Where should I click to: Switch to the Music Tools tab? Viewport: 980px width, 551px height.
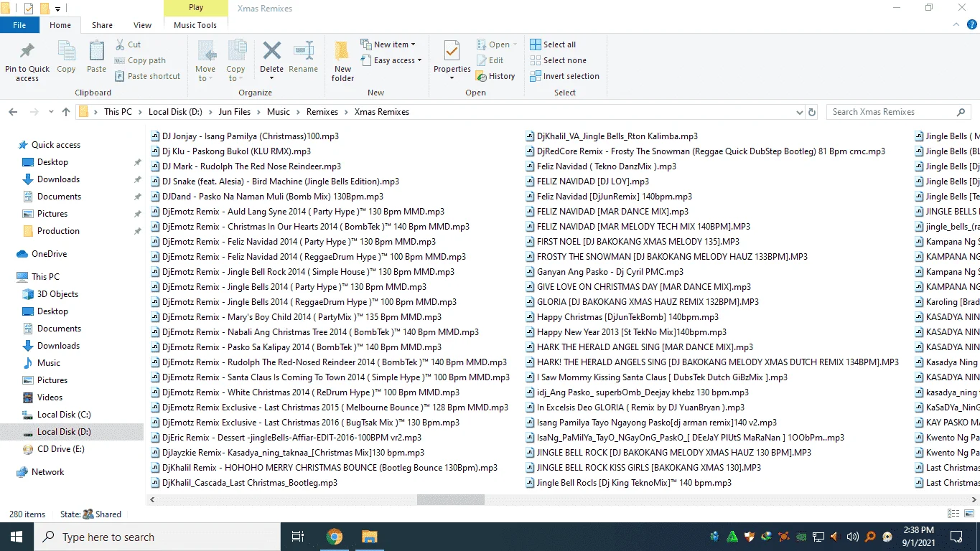(x=195, y=25)
